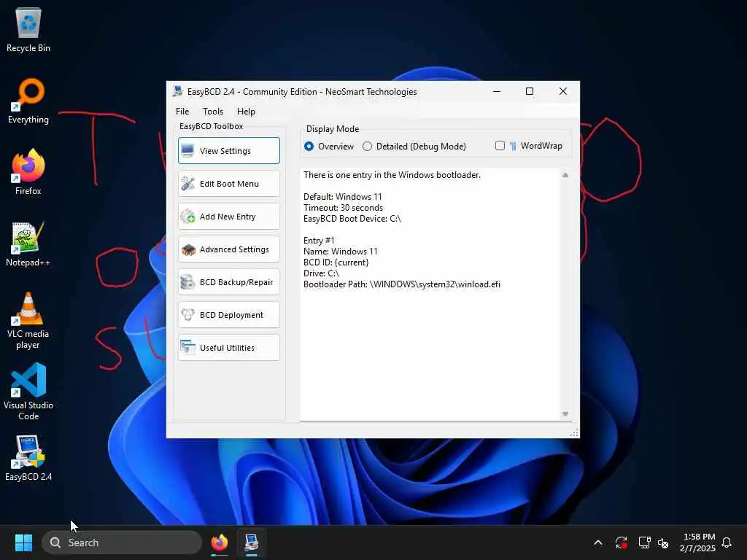747x560 pixels.
Task: Open the BCD Backup/Repair section
Action: pos(228,282)
